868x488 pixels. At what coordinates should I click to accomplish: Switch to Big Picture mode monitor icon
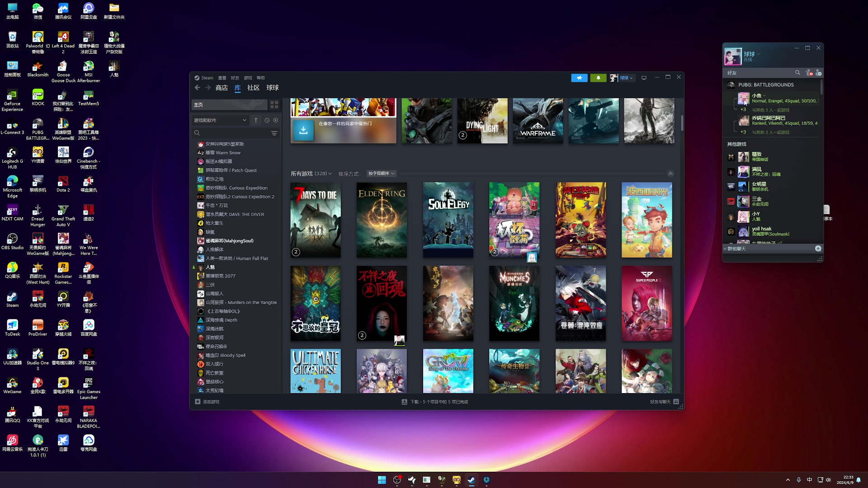pyautogui.click(x=644, y=78)
